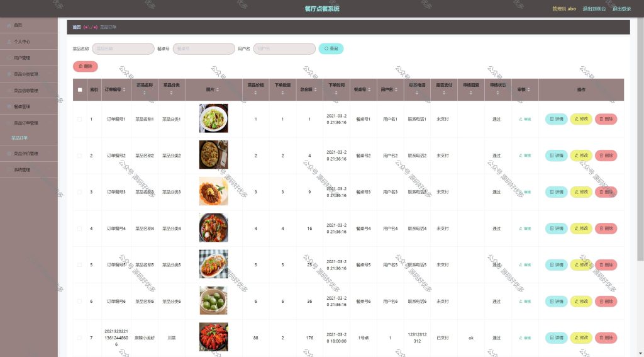Select 菜品订单 submenu item
Viewport: 644px width, 357px height.
point(19,138)
